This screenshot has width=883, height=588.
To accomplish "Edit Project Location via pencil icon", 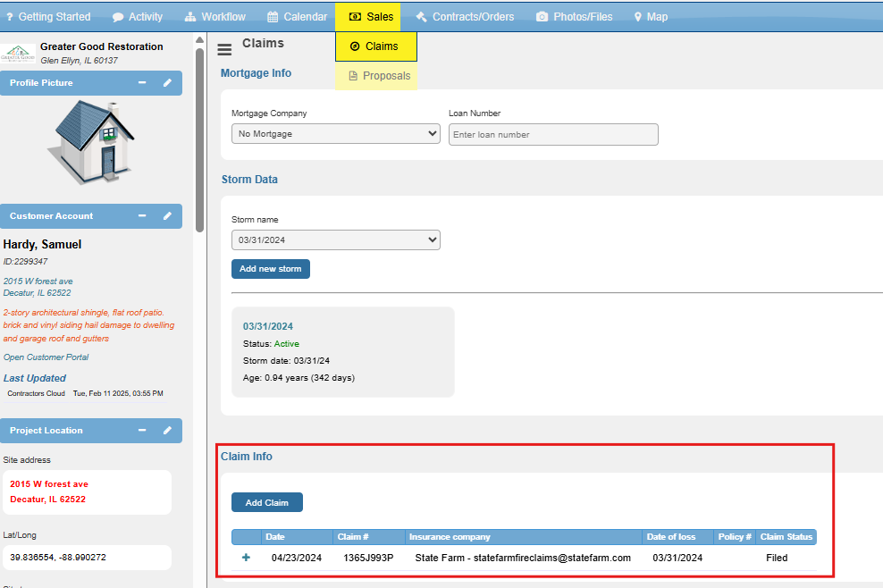I will [x=167, y=431].
